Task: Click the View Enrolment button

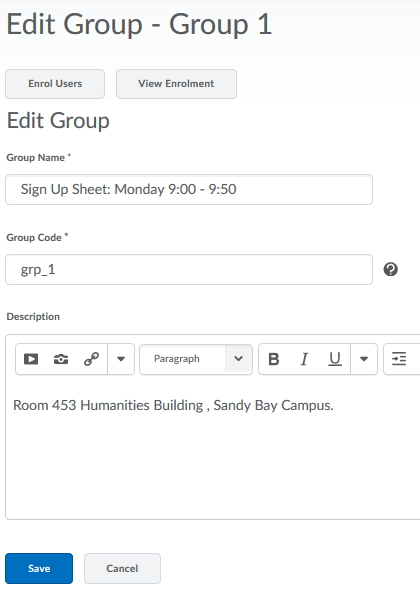Action: (x=176, y=84)
